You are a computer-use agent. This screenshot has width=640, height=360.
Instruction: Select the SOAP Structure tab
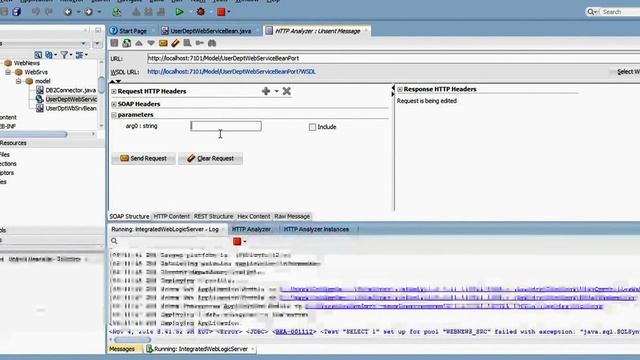pyautogui.click(x=129, y=216)
